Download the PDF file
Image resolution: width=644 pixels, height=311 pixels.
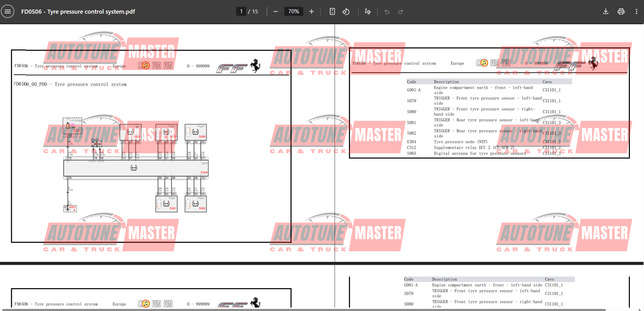(x=606, y=11)
